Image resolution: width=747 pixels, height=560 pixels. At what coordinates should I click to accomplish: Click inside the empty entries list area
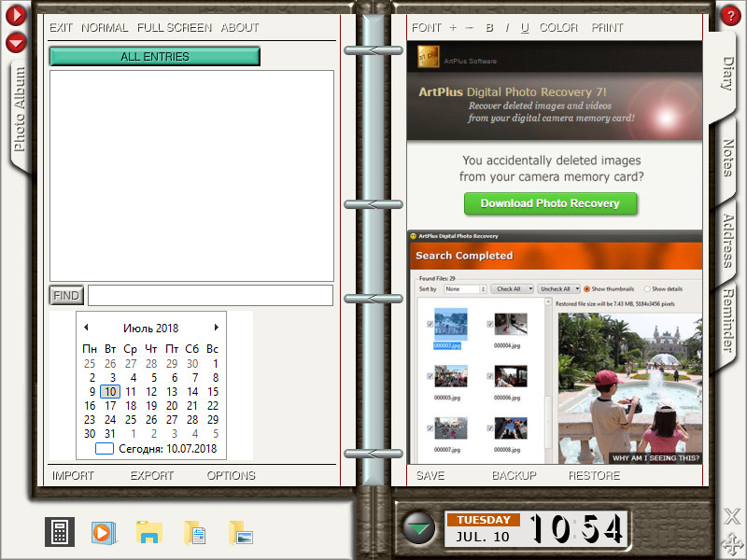(191, 175)
